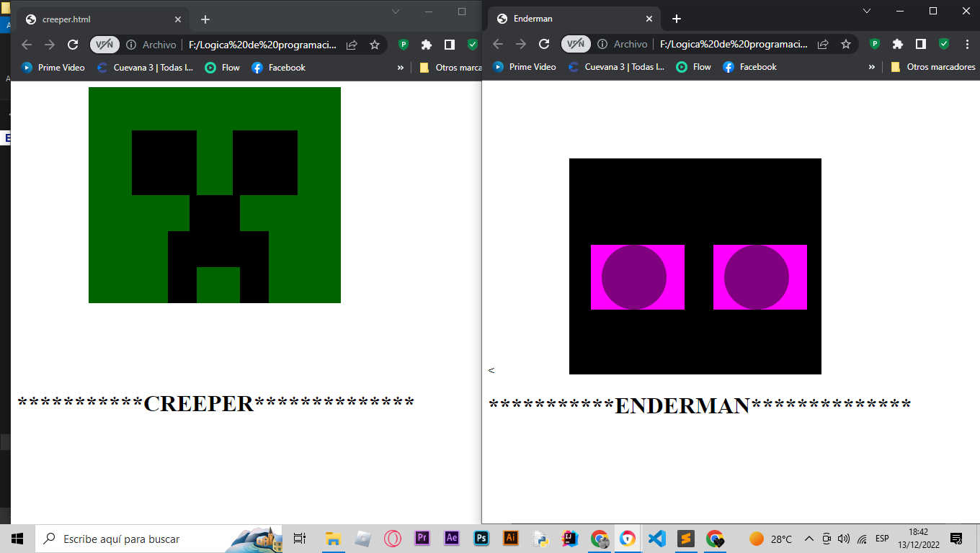Open the notification center icon

click(x=956, y=539)
